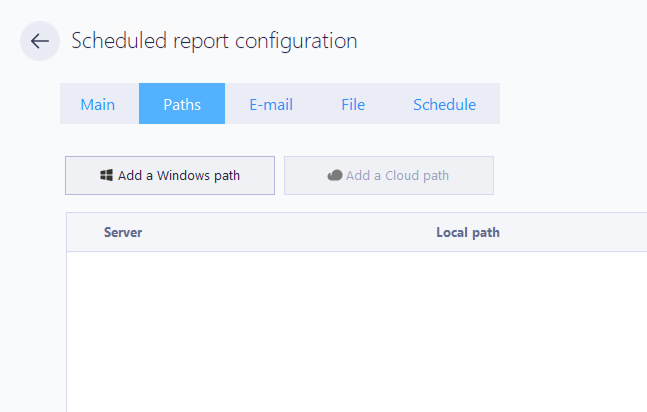
Task: Go back using the left arrow icon
Action: (40, 41)
